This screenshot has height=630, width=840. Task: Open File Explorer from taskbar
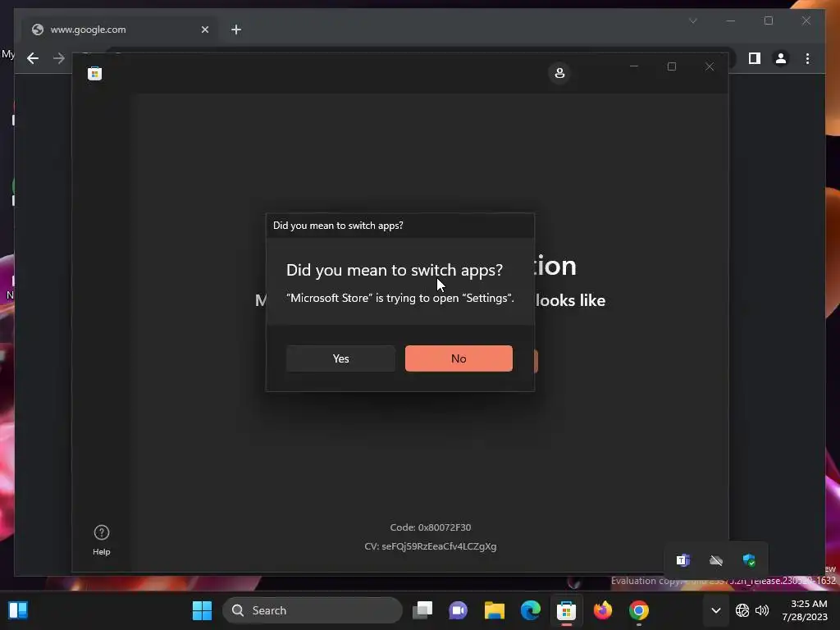[x=494, y=610]
